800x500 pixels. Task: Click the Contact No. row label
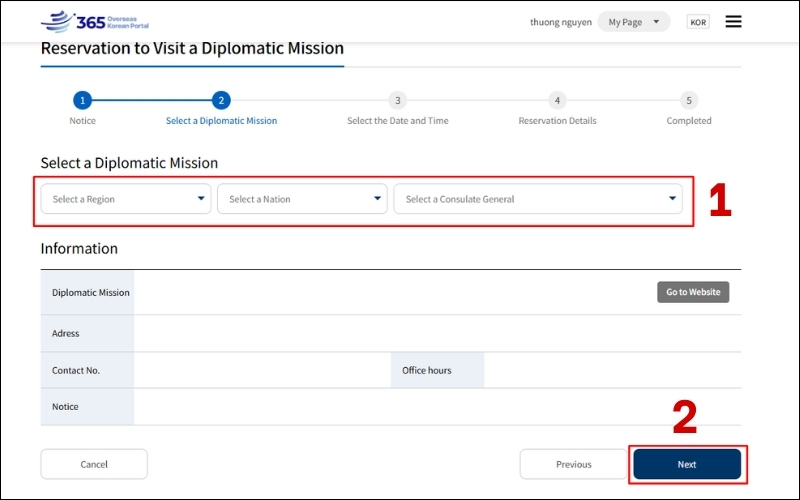76,370
